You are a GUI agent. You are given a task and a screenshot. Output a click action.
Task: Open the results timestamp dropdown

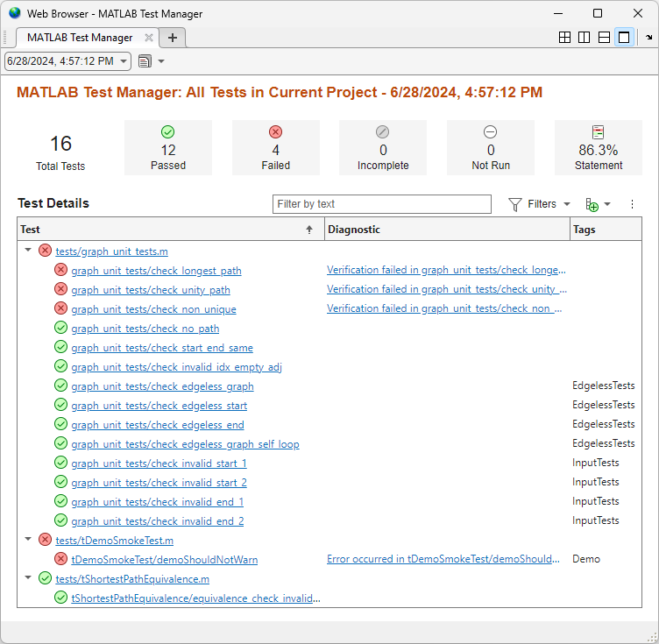[x=67, y=61]
